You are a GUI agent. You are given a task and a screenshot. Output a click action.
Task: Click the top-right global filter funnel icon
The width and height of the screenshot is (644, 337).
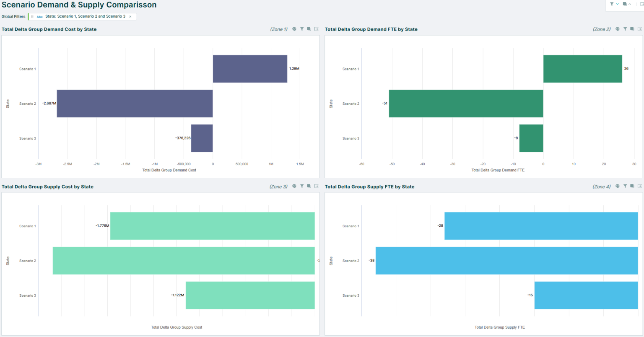click(x=612, y=4)
